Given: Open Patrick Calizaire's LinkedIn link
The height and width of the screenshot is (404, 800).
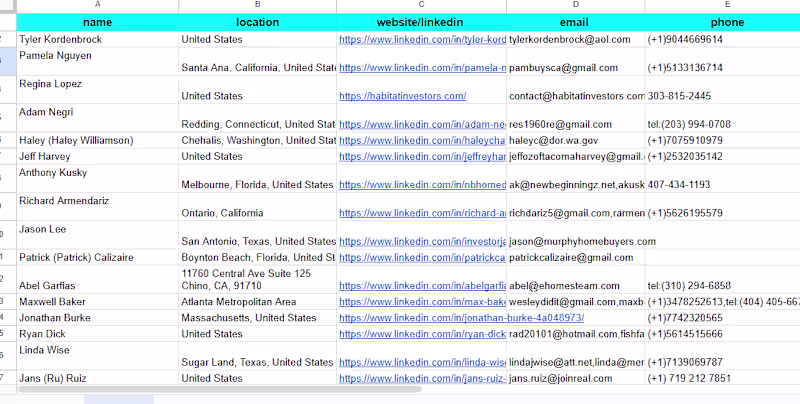Looking at the screenshot, I should click(422, 258).
